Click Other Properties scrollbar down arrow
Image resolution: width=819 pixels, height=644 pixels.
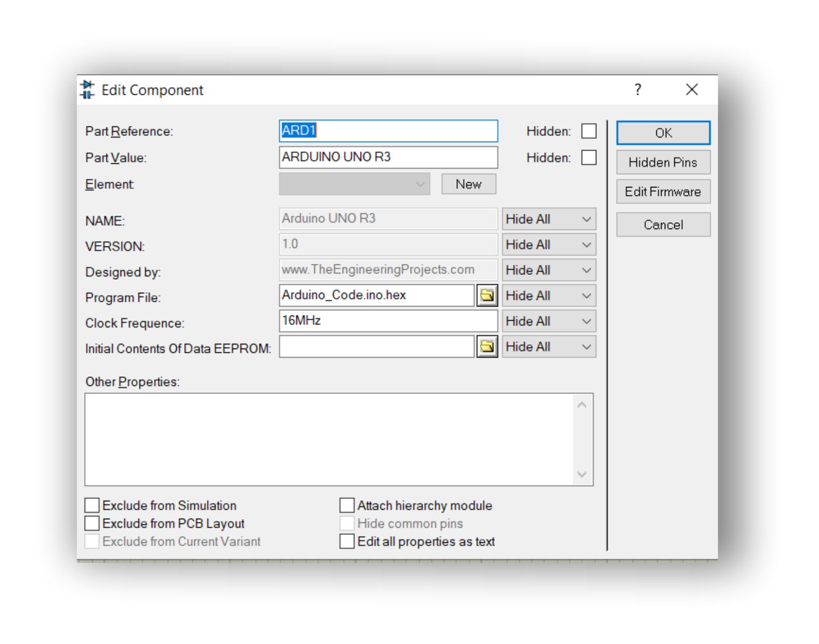[x=582, y=474]
